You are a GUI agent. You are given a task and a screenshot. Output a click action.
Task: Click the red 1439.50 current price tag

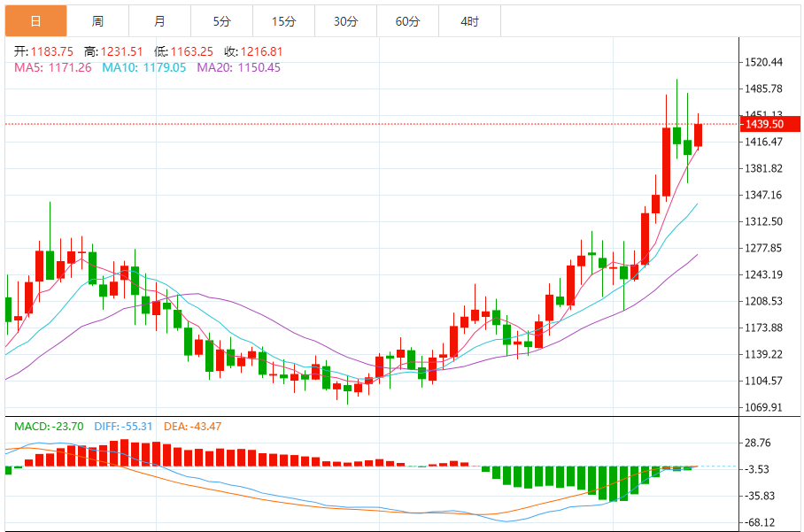coord(763,125)
